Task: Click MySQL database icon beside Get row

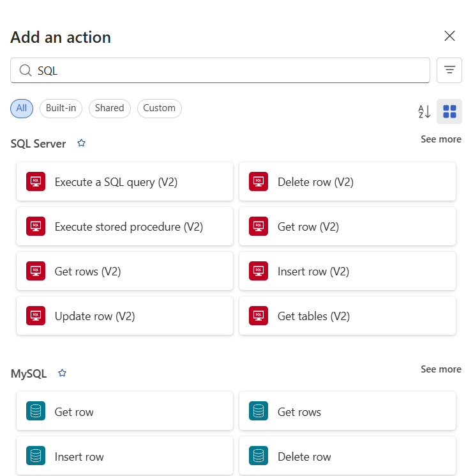Action: point(36,411)
